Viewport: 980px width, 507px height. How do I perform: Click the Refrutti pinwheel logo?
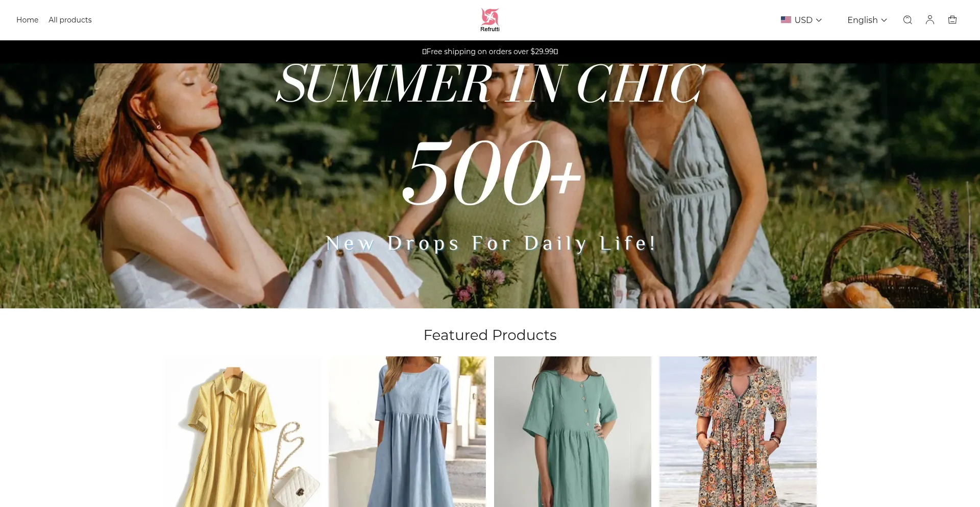tap(490, 16)
